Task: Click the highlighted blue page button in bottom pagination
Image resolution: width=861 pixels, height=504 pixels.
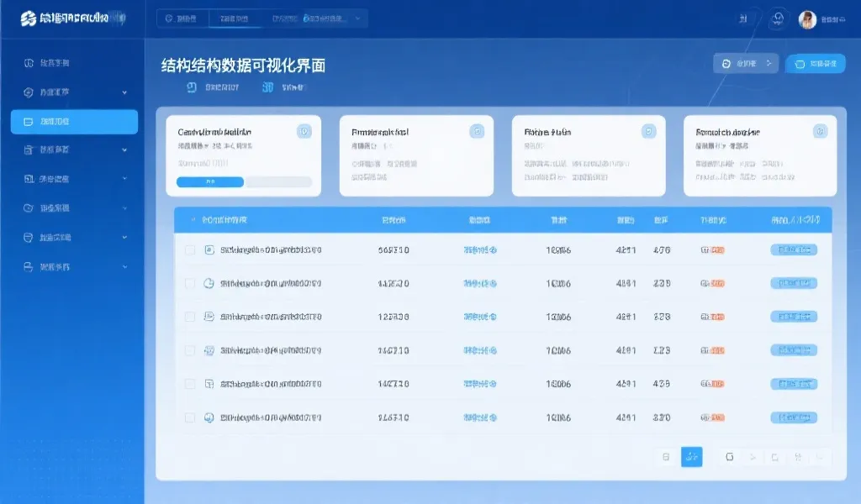Action: pyautogui.click(x=691, y=457)
